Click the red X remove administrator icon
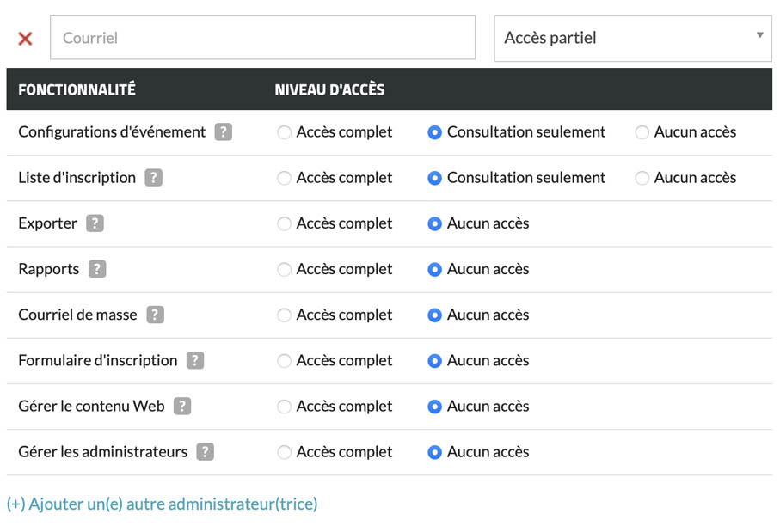This screenshot has width=780, height=532. 26,39
